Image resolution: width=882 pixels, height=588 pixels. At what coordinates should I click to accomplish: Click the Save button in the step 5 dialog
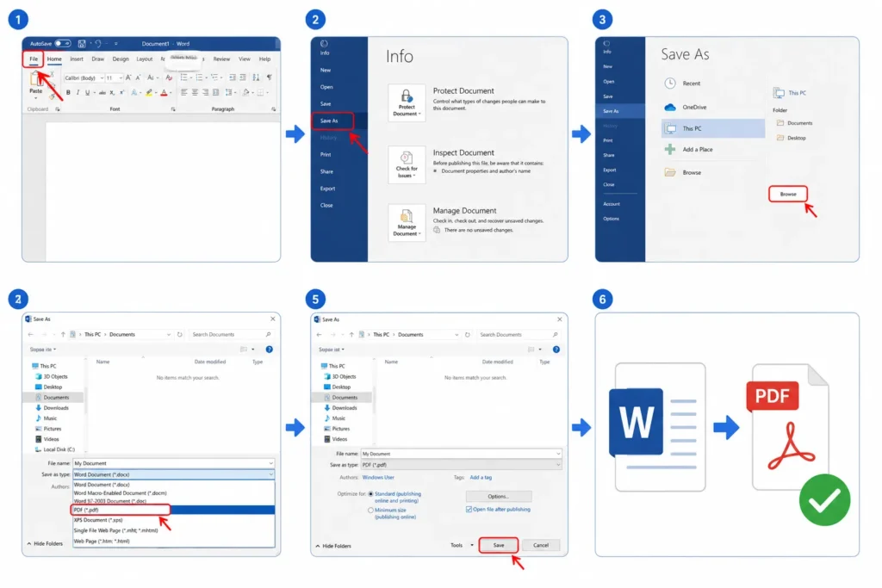click(499, 545)
